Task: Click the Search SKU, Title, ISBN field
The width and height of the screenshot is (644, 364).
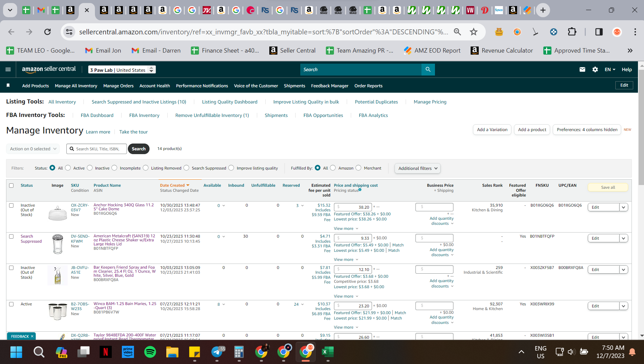Action: tap(97, 149)
